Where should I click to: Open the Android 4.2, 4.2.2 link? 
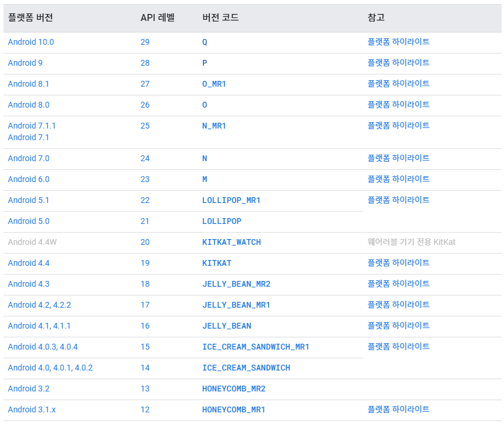click(40, 305)
